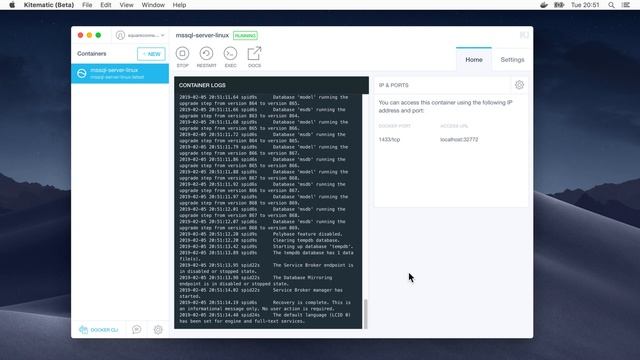Open Notification Center list icon
This screenshot has width=640, height=360.
(626, 5)
